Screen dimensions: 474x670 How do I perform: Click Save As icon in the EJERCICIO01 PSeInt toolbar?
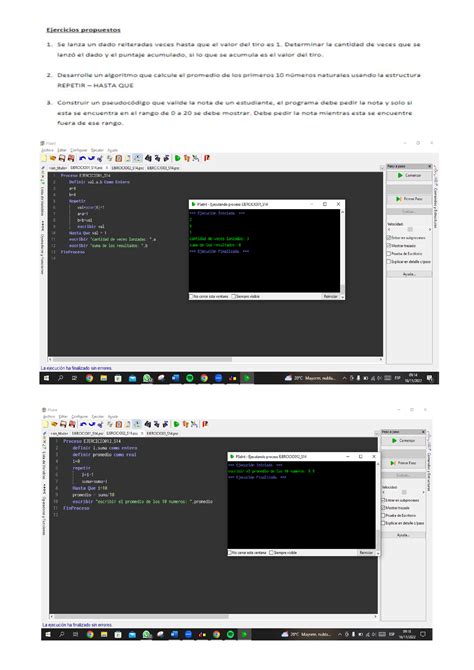[71, 158]
